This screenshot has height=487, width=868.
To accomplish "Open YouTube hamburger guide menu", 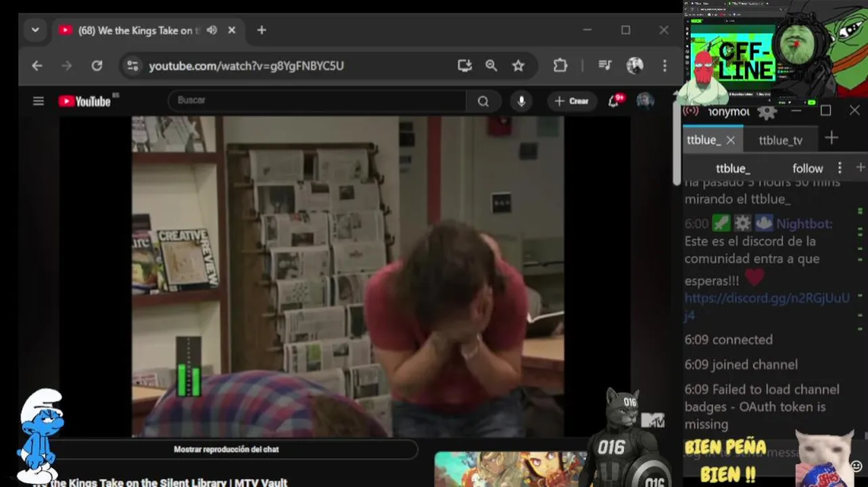I will tap(39, 101).
